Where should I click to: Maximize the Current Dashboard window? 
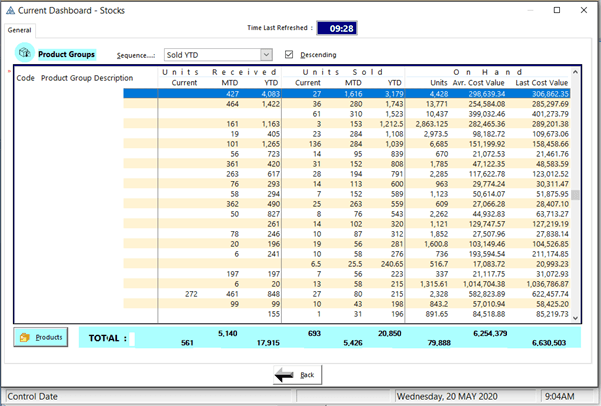pyautogui.click(x=557, y=10)
